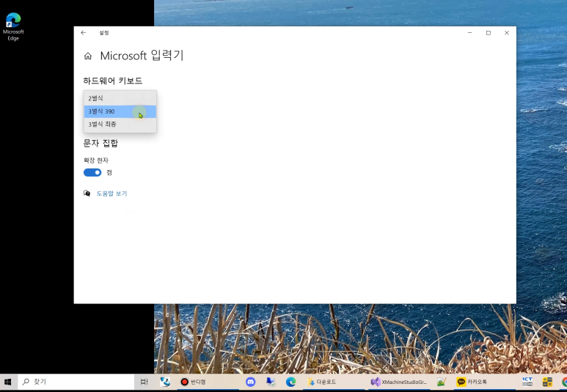Open Microsoft Edge desktop shortcut

(x=13, y=26)
